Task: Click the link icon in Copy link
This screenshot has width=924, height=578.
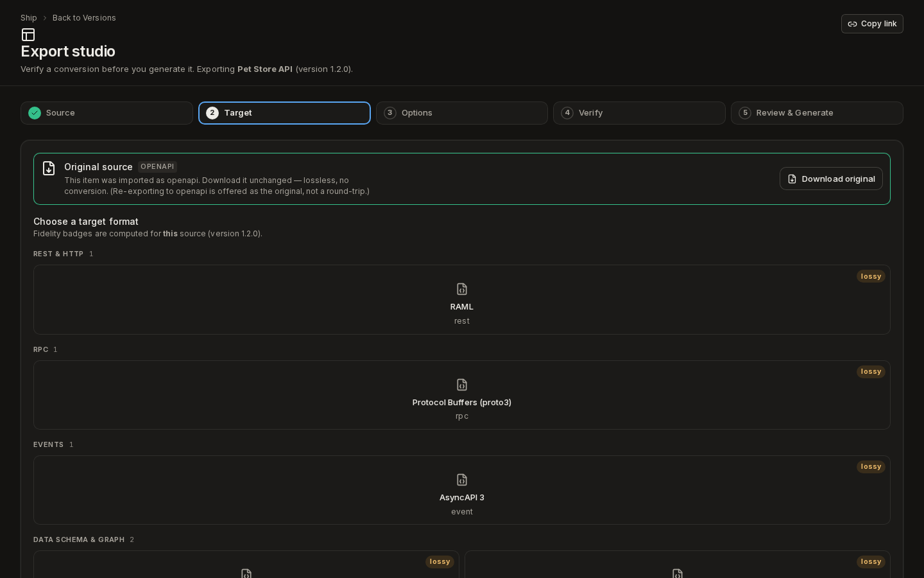Action: (x=852, y=24)
